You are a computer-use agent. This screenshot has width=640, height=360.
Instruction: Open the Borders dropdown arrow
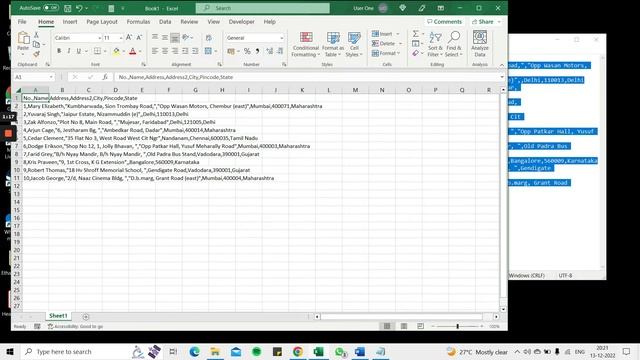point(105,51)
